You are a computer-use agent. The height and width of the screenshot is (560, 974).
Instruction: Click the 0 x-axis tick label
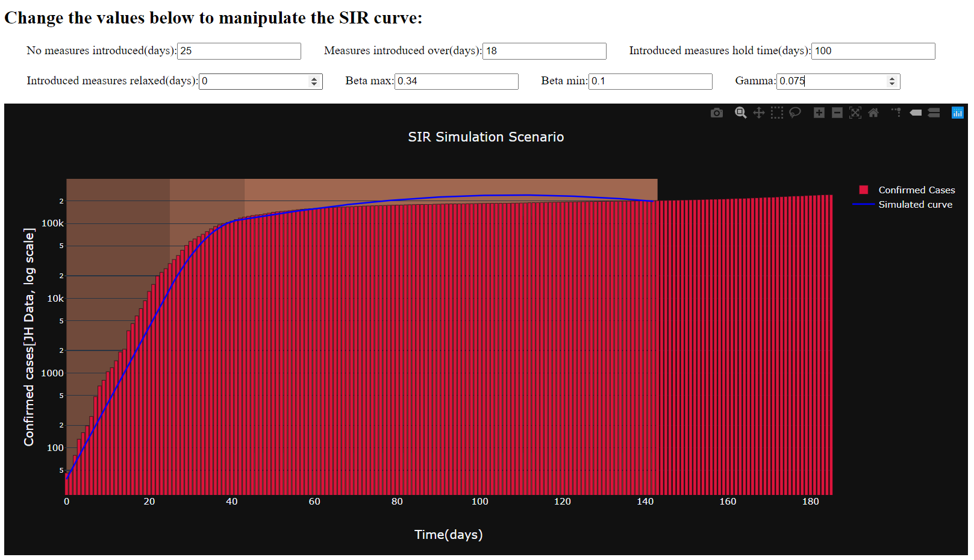66,502
